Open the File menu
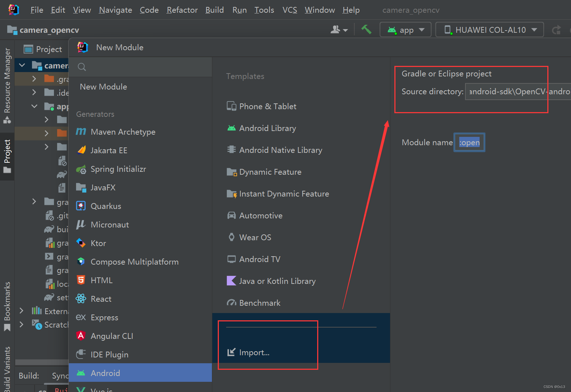Viewport: 571px width, 392px height. pyautogui.click(x=37, y=10)
